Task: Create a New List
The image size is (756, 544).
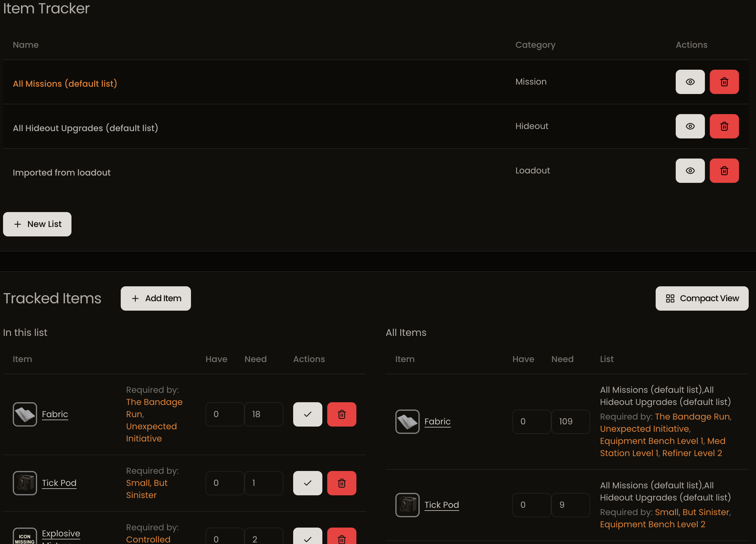Action: (37, 224)
